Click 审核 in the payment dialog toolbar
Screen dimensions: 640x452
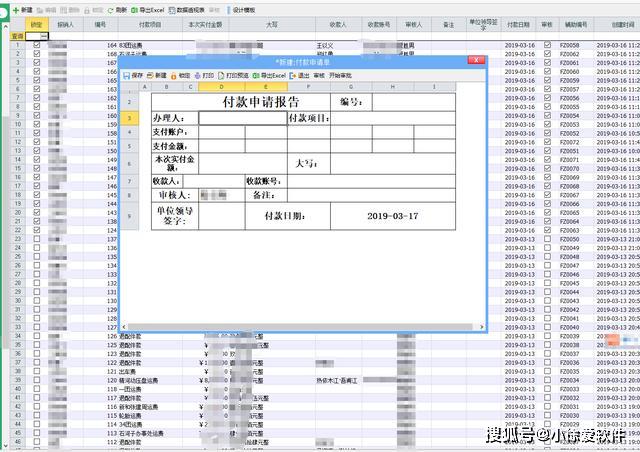click(x=319, y=76)
